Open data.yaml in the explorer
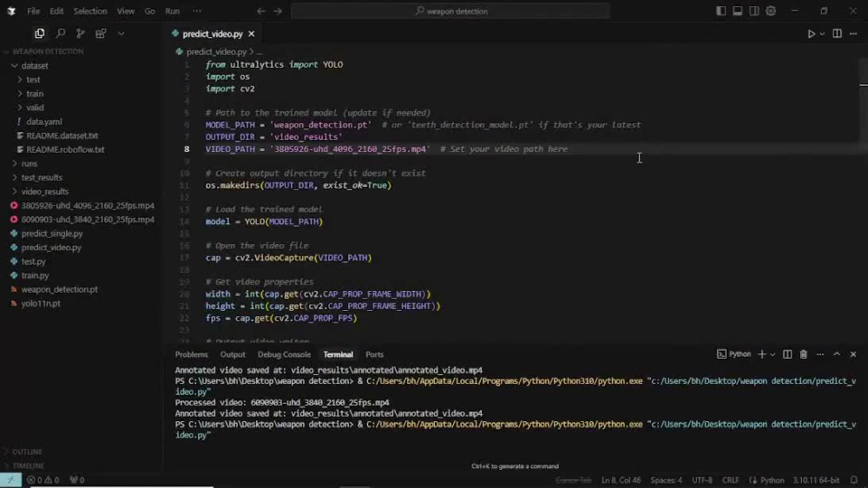 coord(82,122)
